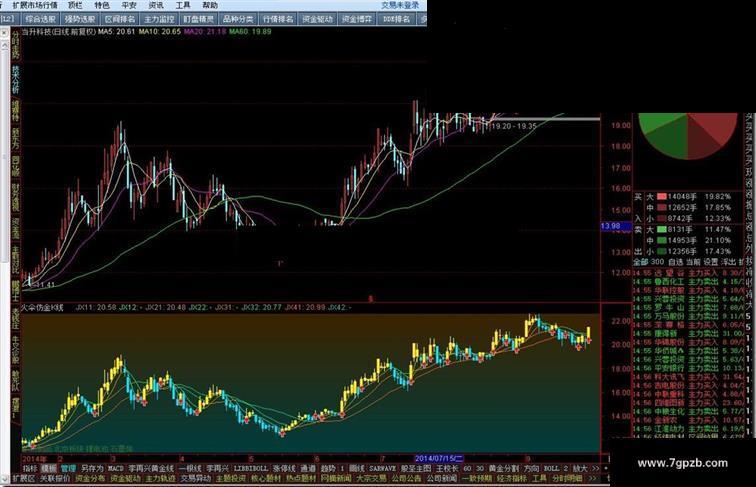This screenshot has height=487, width=756.
Task: Expand more templates with >> arrow
Action: (595, 468)
